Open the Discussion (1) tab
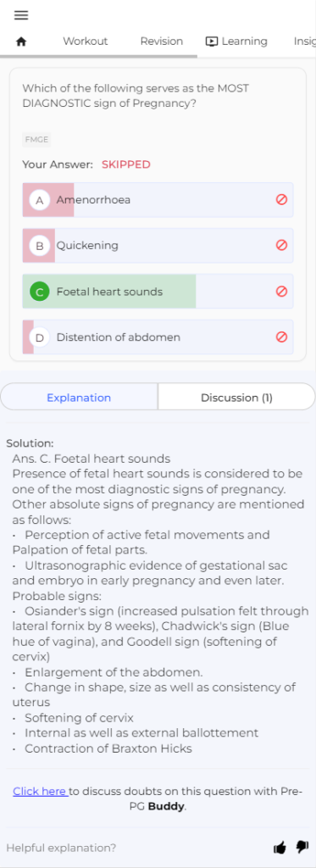The height and width of the screenshot is (868, 316). (x=237, y=398)
